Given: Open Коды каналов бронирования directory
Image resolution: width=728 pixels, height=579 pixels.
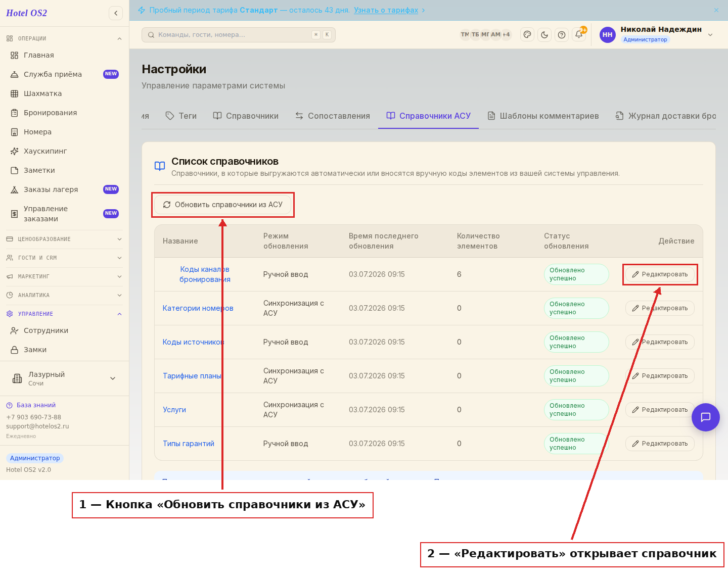Looking at the screenshot, I should 205,274.
